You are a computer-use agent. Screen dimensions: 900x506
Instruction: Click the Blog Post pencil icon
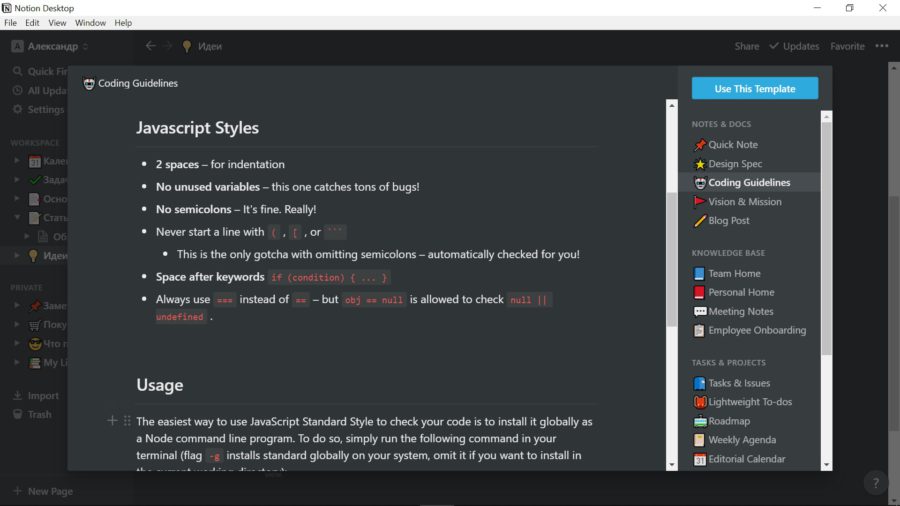click(x=700, y=221)
